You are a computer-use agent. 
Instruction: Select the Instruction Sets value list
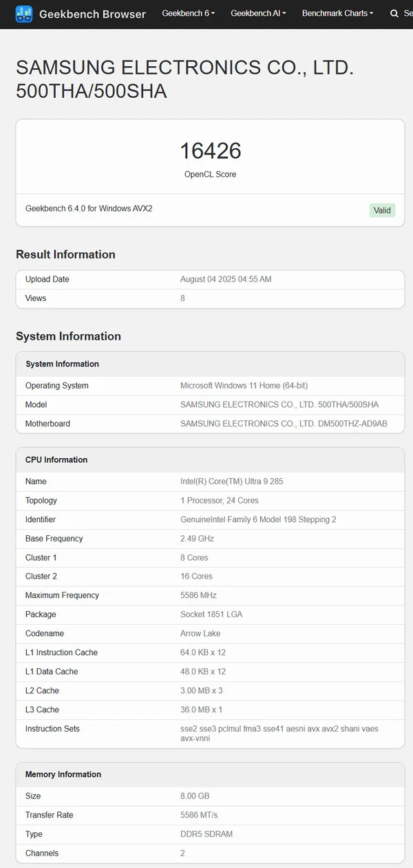point(279,734)
